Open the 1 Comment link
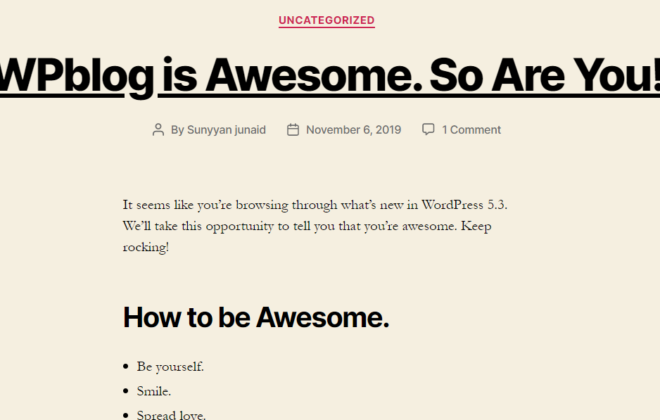660x420 pixels. pyautogui.click(x=471, y=130)
